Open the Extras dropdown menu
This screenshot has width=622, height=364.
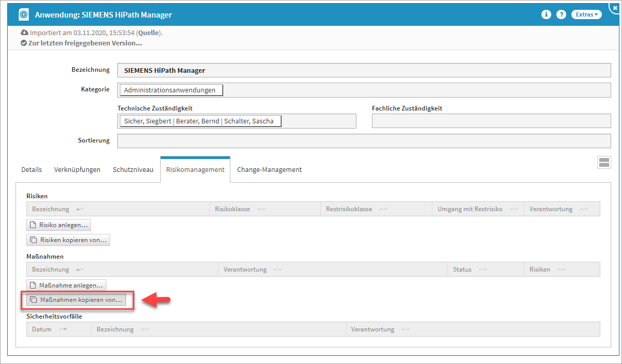pos(586,15)
